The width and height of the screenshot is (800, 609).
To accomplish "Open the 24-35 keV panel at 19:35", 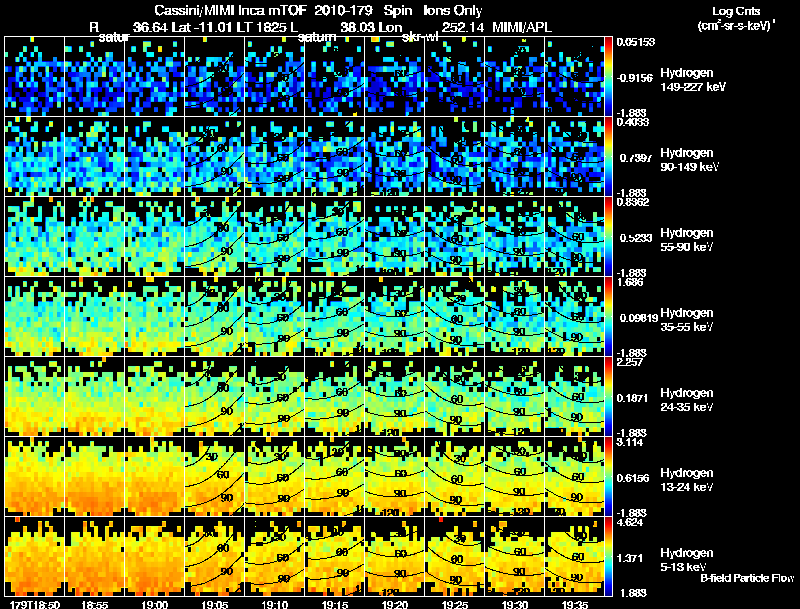I will pos(574,396).
